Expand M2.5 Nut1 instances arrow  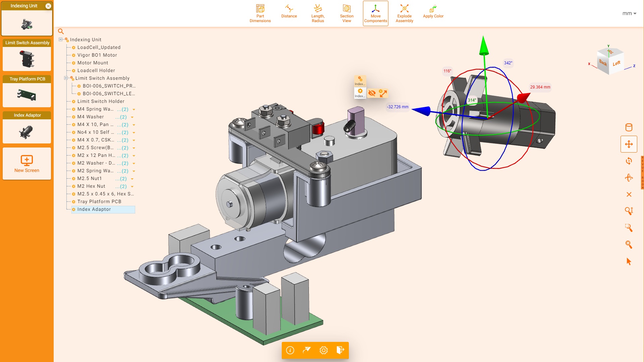tap(132, 179)
